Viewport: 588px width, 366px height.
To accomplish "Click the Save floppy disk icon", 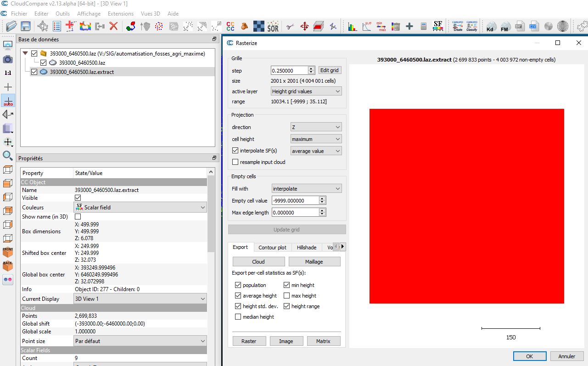I will tap(25, 26).
